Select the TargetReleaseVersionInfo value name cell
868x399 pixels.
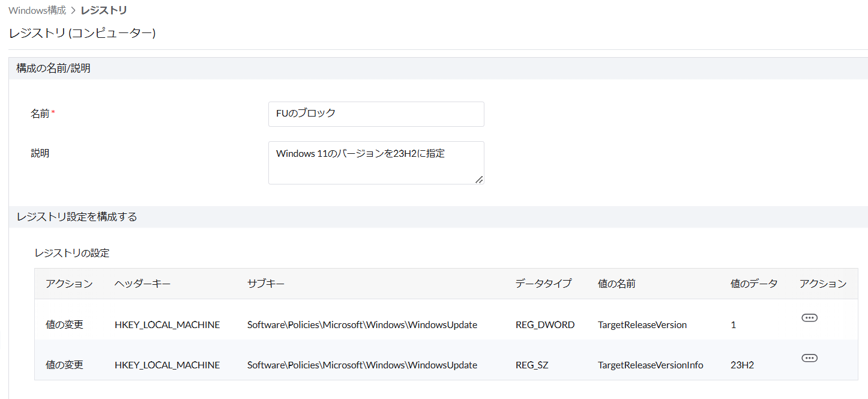point(650,365)
